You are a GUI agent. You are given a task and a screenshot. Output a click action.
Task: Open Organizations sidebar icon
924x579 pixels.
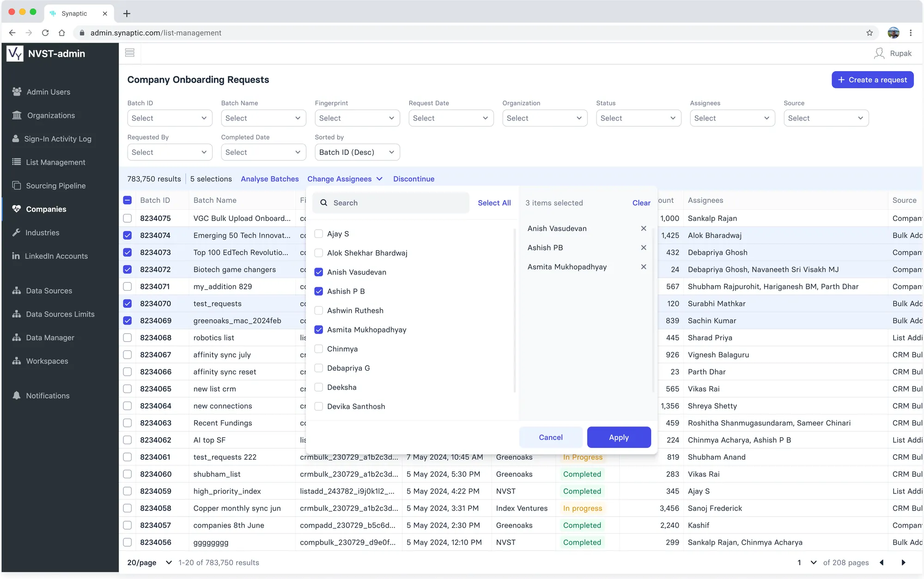17,115
